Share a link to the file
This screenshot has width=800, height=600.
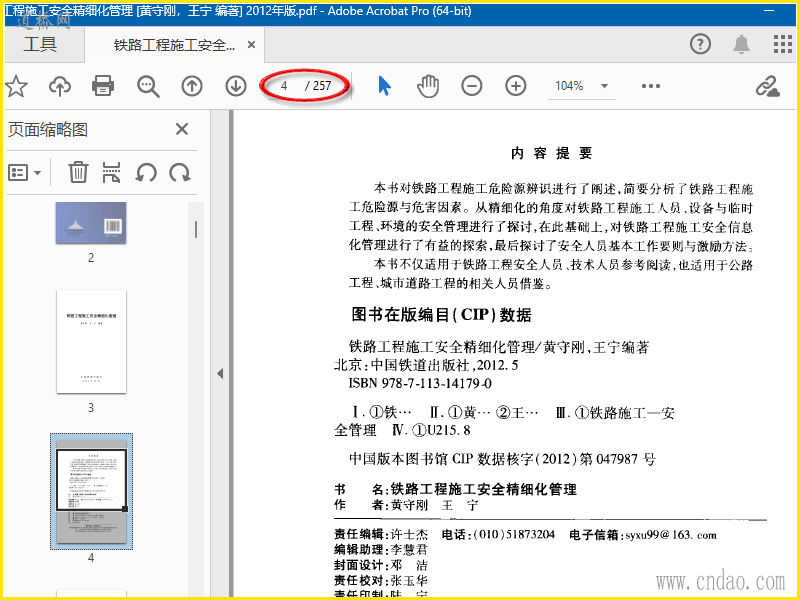tap(767, 86)
